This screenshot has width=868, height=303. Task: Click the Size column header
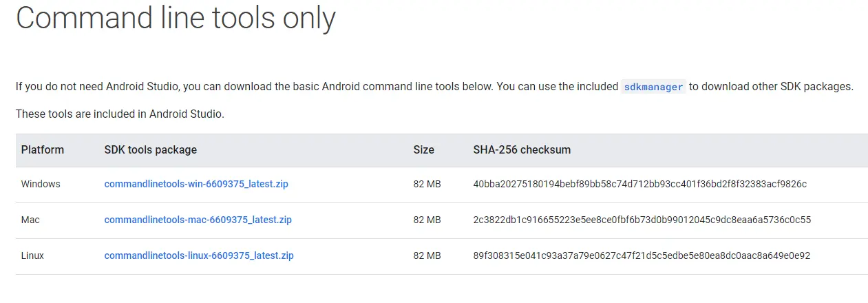(x=423, y=149)
